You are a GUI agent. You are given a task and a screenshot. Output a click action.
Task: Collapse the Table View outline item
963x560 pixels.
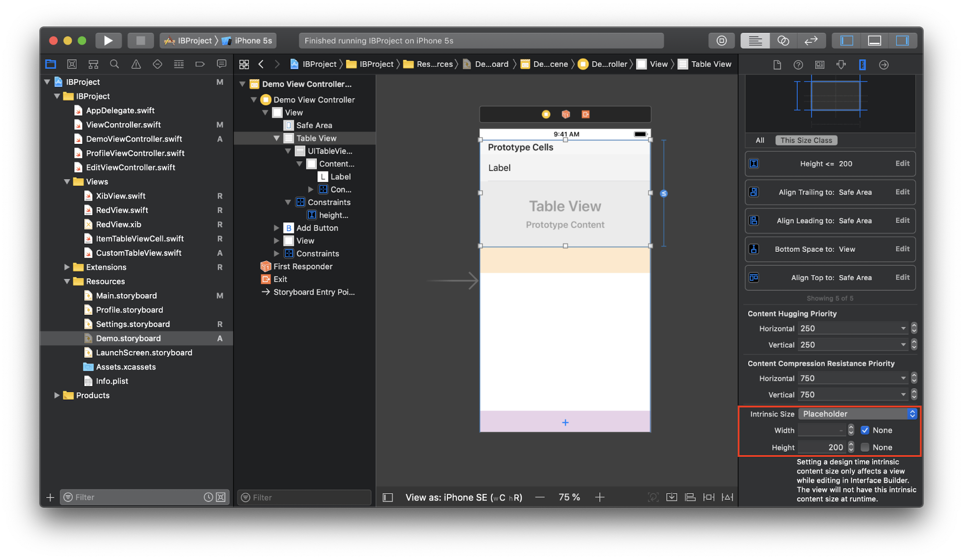[x=277, y=138]
